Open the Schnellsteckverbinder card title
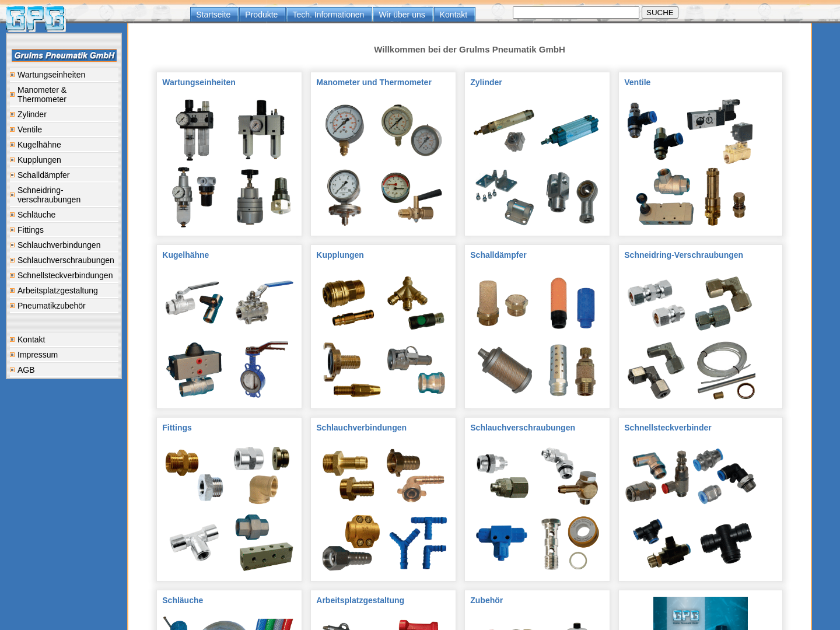 tap(668, 428)
